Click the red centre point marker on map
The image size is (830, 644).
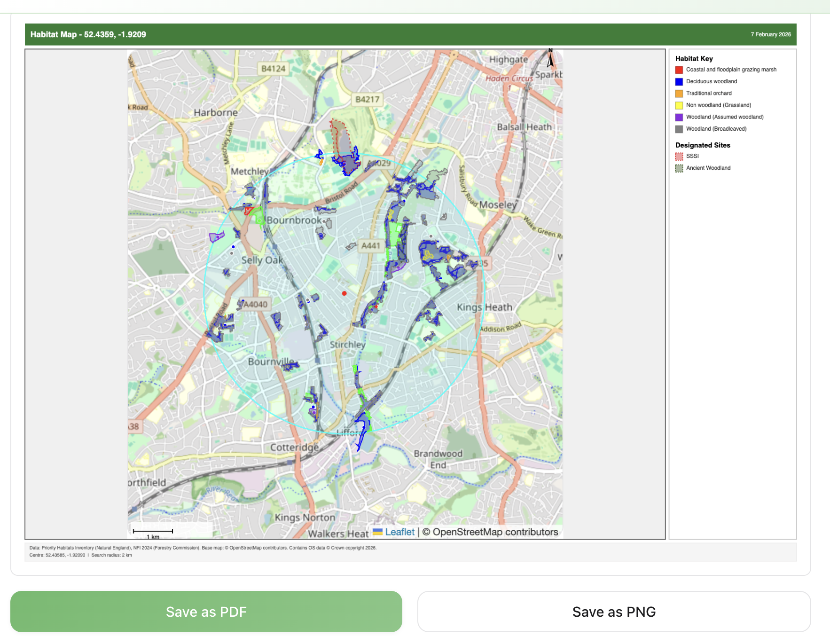345,293
